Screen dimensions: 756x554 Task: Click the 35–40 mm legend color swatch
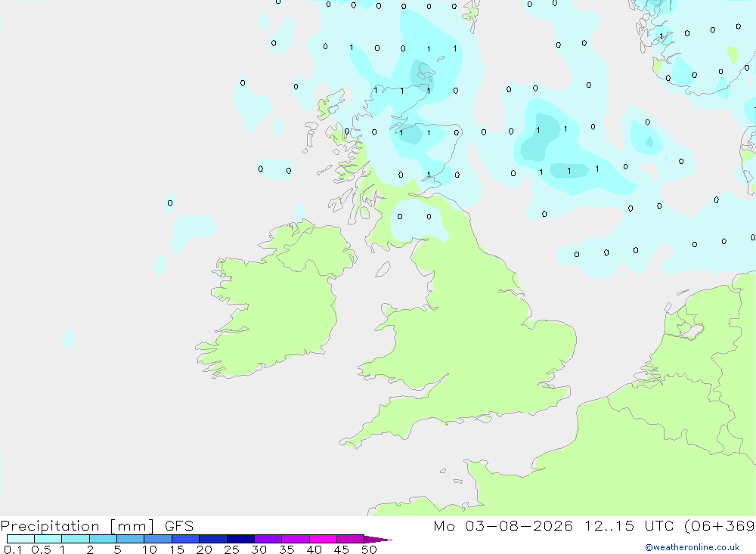point(296,539)
